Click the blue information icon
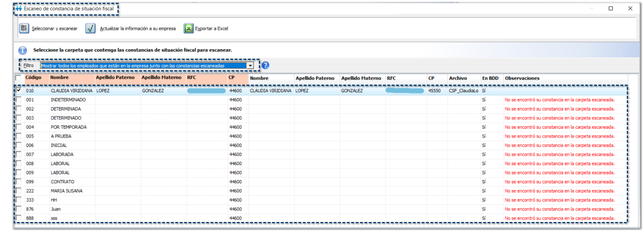The width and height of the screenshot is (644, 232). (23, 50)
